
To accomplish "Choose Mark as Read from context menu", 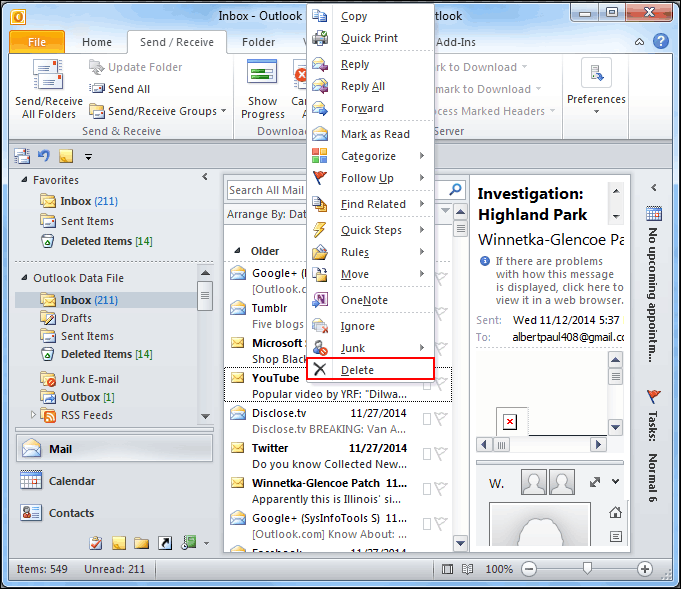I will click(370, 134).
